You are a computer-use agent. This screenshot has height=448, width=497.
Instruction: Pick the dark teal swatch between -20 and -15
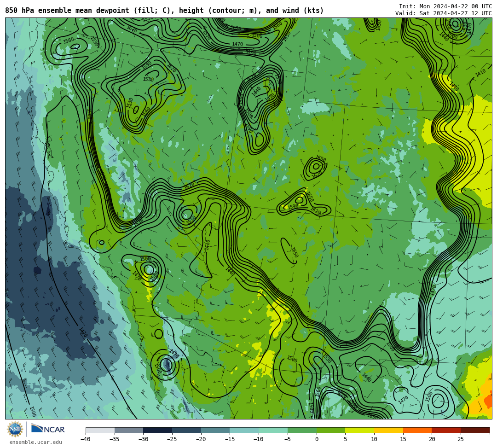215,430
